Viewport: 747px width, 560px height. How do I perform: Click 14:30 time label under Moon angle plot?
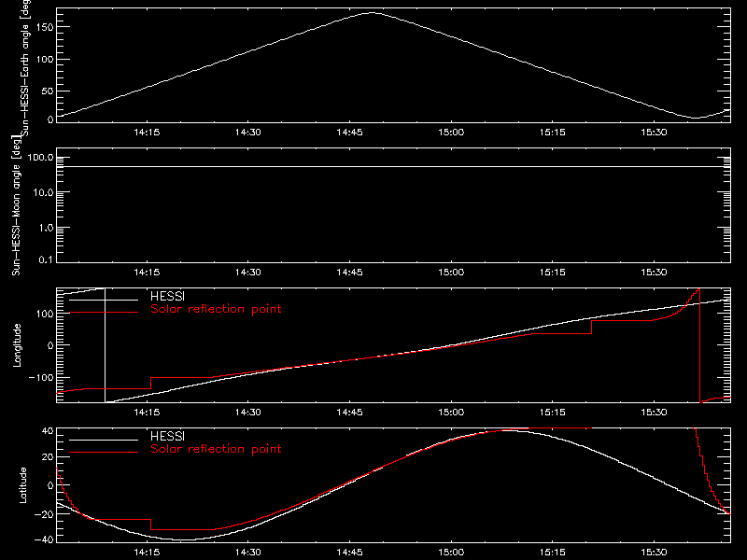tap(248, 272)
